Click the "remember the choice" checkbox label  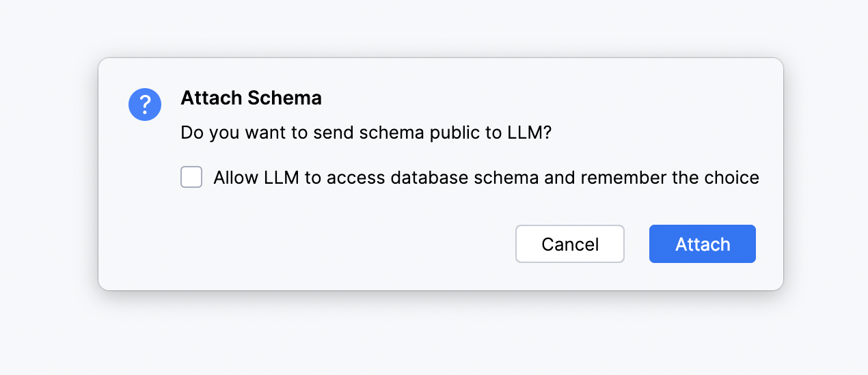485,178
